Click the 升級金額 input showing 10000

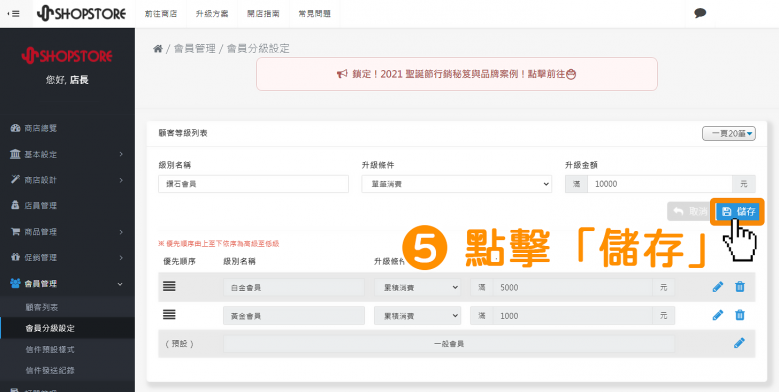660,184
